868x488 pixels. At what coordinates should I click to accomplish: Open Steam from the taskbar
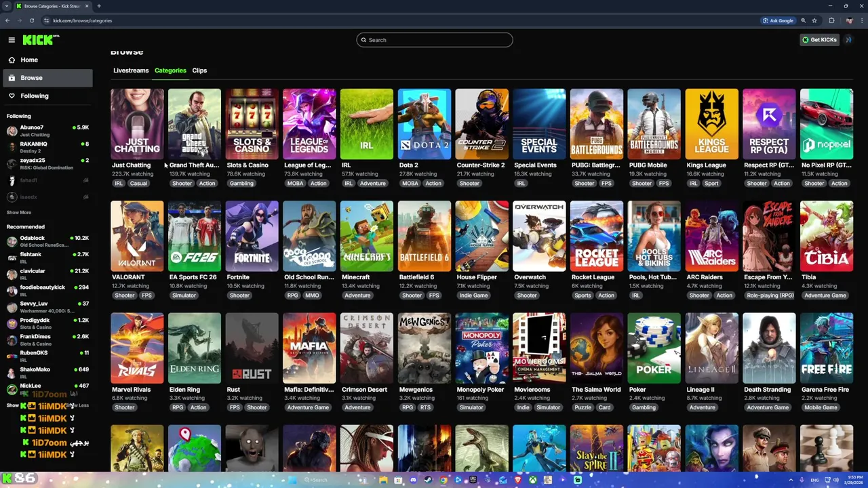tap(428, 480)
